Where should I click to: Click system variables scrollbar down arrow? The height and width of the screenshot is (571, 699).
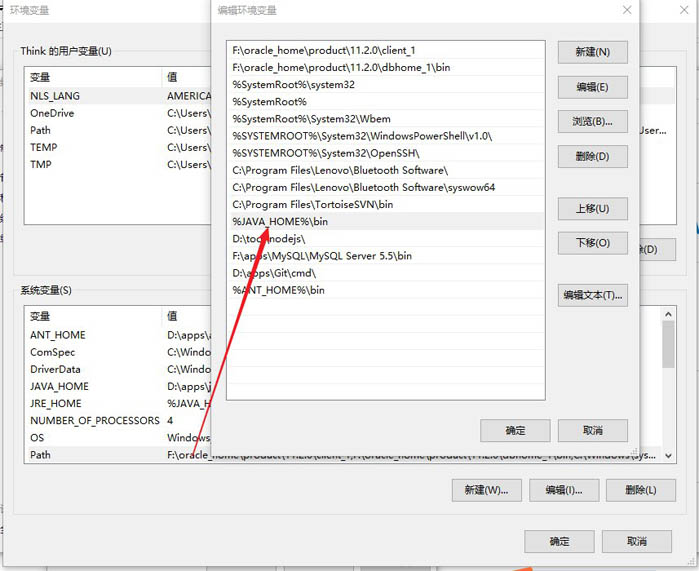coord(668,456)
